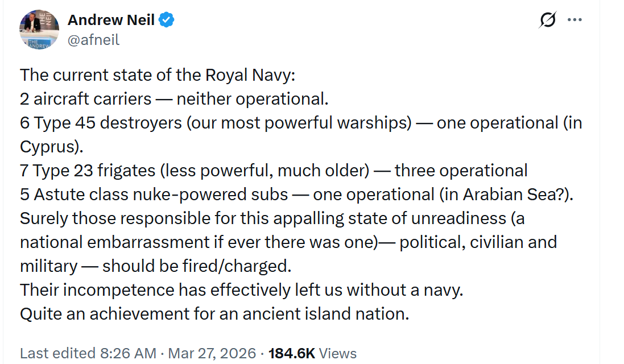Click the Andrew Neil display name
This screenshot has height=364, width=624.
click(111, 20)
